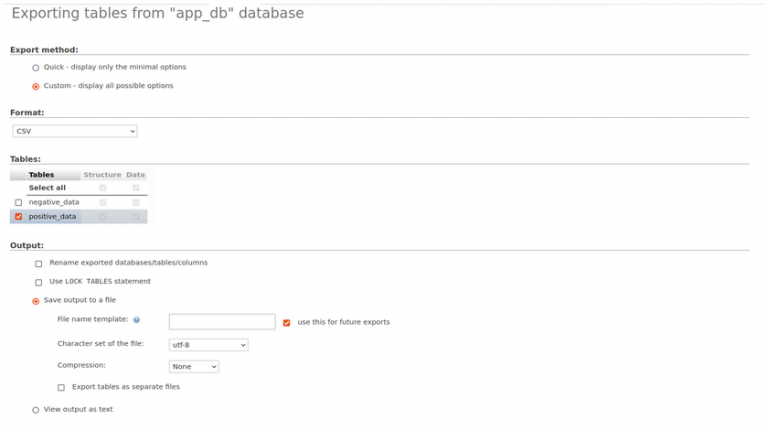
Task: Enable Use LOCK TABLES statement
Action: coord(39,282)
